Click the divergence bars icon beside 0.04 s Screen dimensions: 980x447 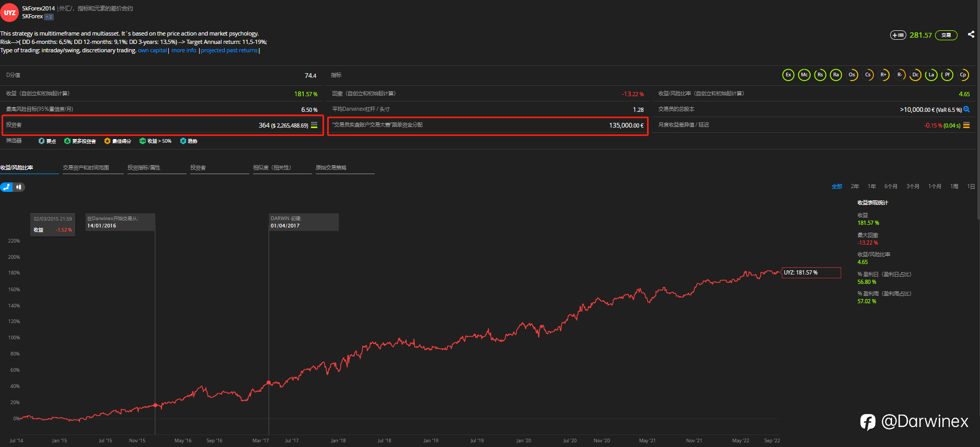pos(966,125)
